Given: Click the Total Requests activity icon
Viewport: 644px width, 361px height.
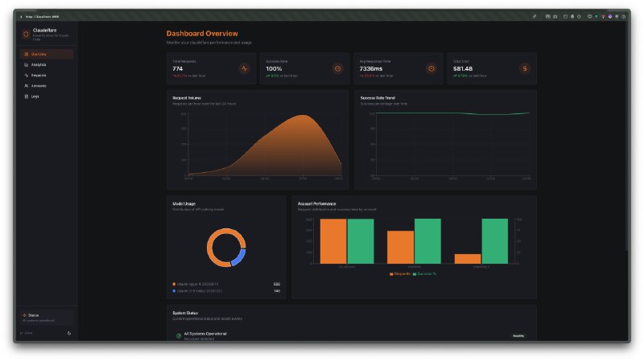Looking at the screenshot, I should tap(245, 68).
